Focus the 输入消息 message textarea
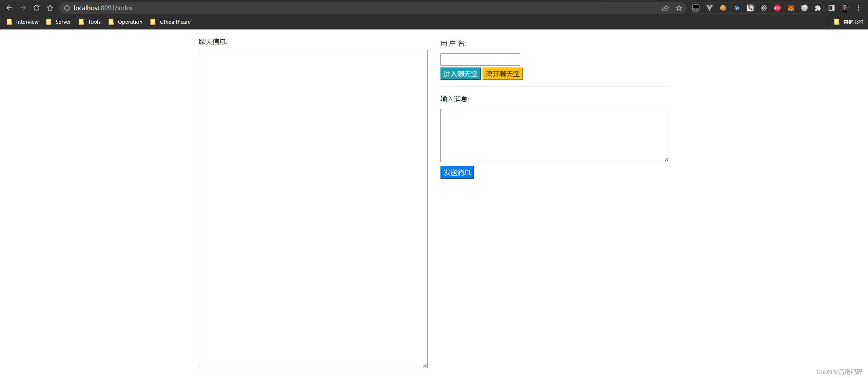 pos(555,135)
